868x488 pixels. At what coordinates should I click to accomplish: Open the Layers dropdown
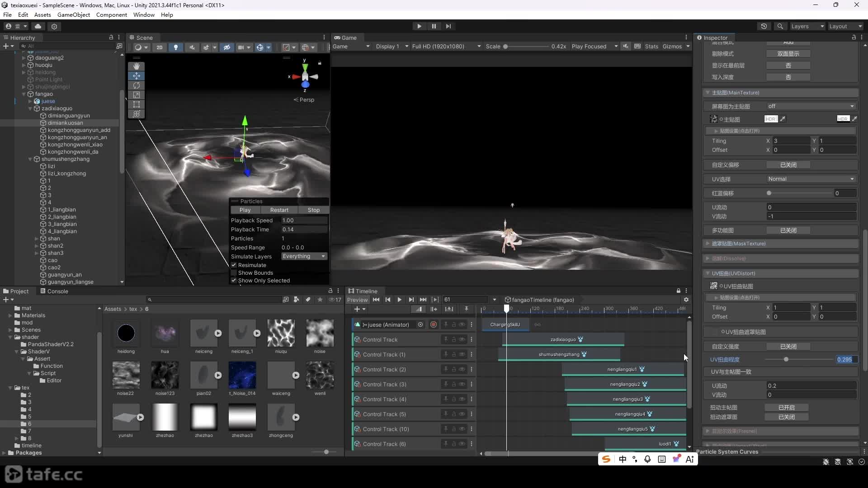807,26
